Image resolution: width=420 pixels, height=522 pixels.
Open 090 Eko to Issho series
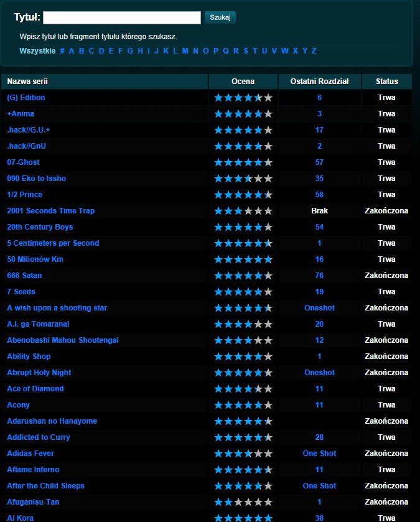[x=36, y=179]
